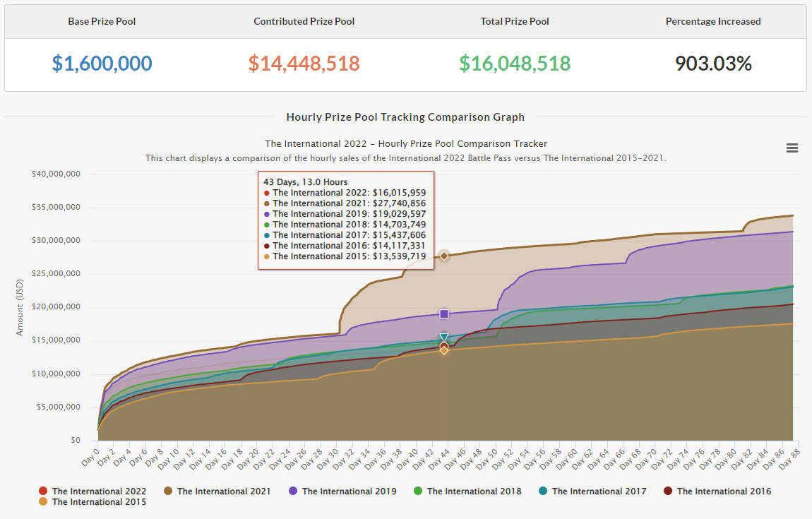Screen dimensions: 812x519
Task: Hide The International 2018 series via legend
Action: click(x=467, y=491)
